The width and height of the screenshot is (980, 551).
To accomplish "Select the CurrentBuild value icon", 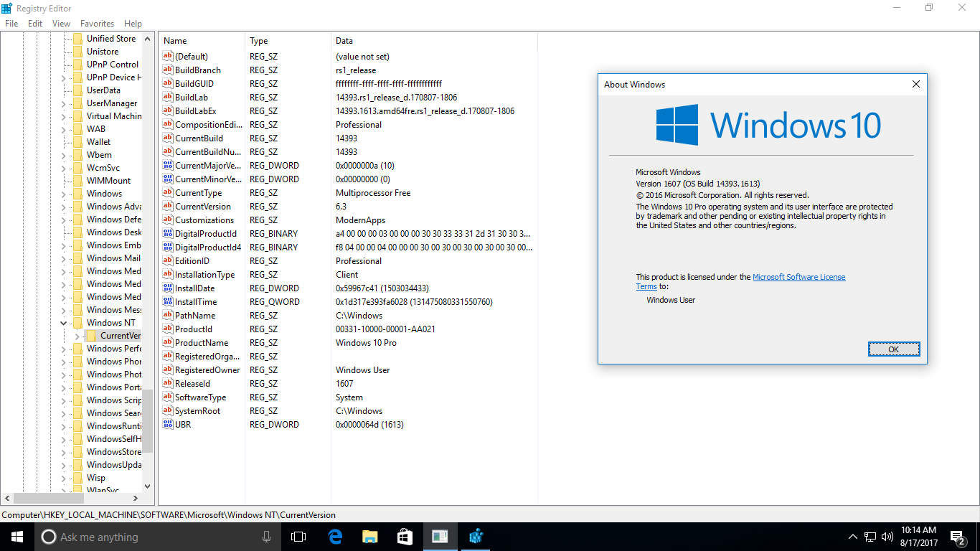I will pyautogui.click(x=168, y=138).
